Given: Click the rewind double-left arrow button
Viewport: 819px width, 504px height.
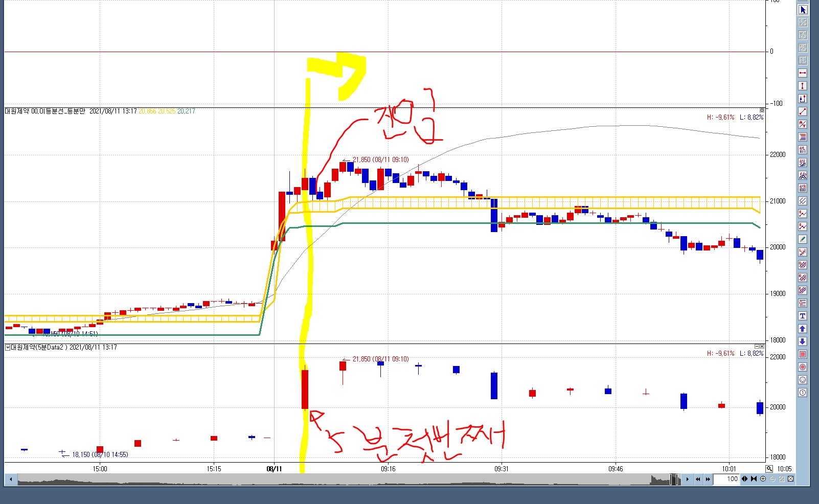Looking at the screenshot, I should click(x=698, y=479).
